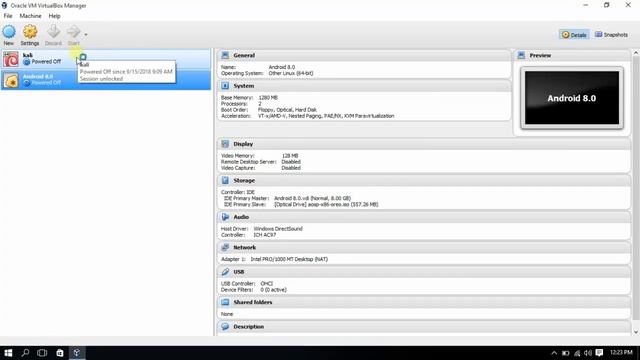Click the System section chip icon
The height and width of the screenshot is (360, 640).
tap(225, 86)
